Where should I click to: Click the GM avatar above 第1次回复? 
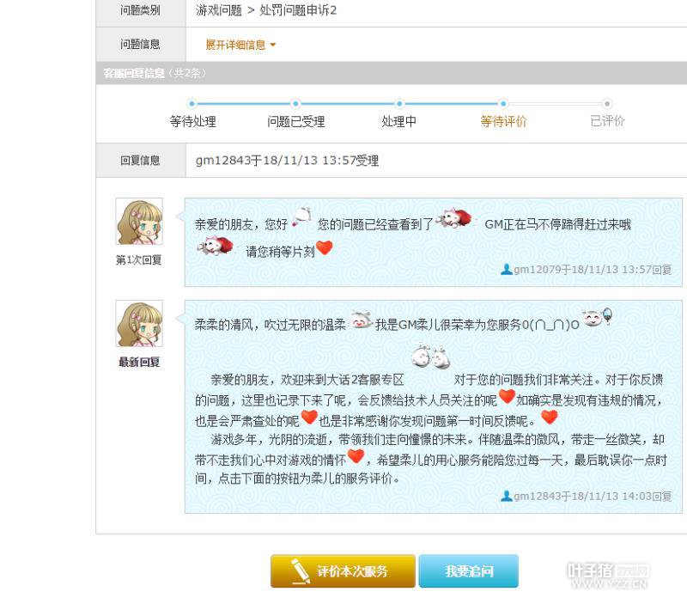tap(139, 222)
